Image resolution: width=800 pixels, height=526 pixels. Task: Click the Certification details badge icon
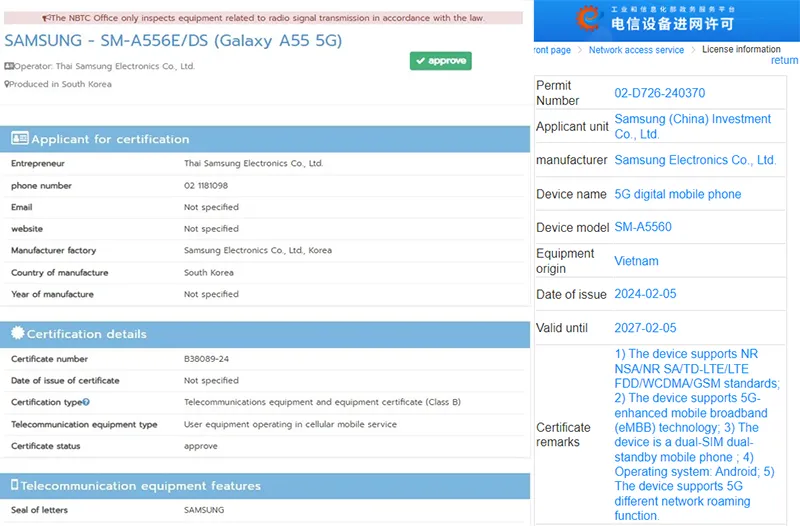tap(17, 333)
